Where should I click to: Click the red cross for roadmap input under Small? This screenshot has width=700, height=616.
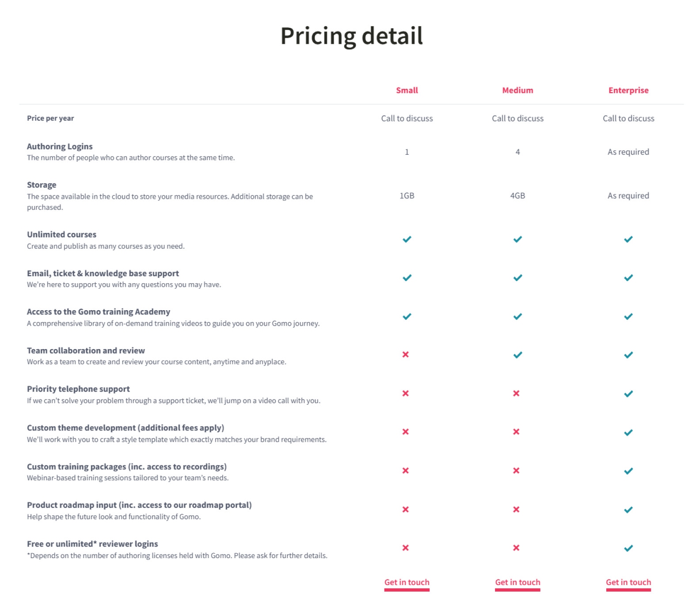click(x=405, y=509)
